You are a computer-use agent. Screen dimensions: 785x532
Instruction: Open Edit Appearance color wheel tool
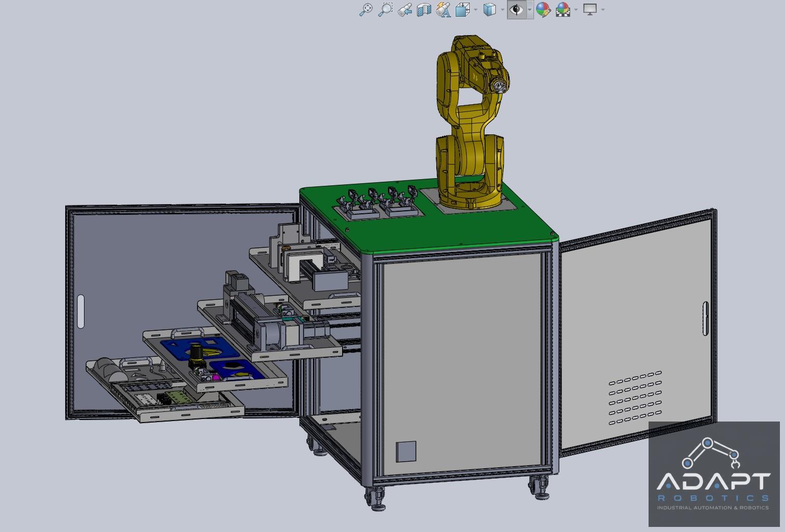543,10
